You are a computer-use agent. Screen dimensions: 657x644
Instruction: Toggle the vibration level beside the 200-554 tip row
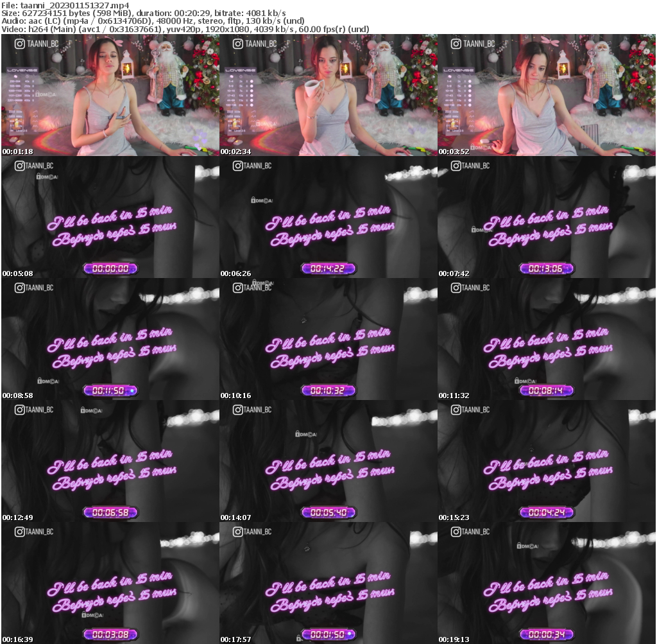coord(33,82)
